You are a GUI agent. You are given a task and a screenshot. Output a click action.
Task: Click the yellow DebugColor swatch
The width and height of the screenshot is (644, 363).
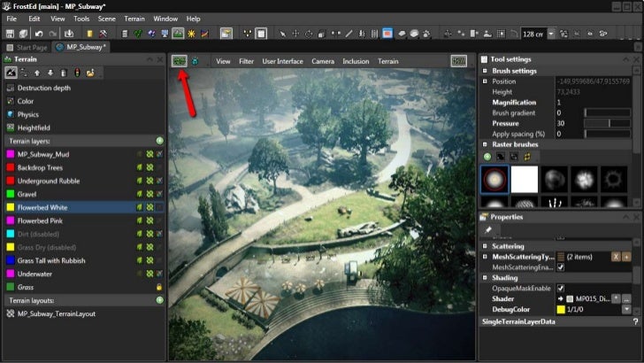561,309
